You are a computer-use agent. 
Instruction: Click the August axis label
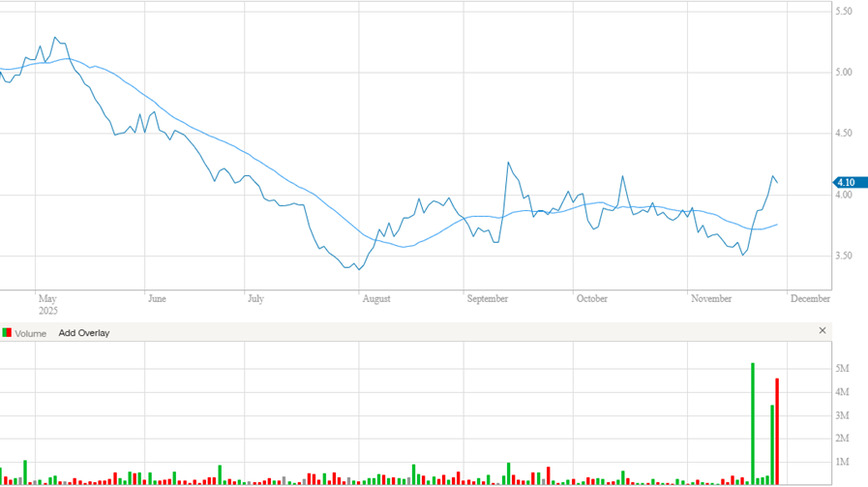coord(376,298)
